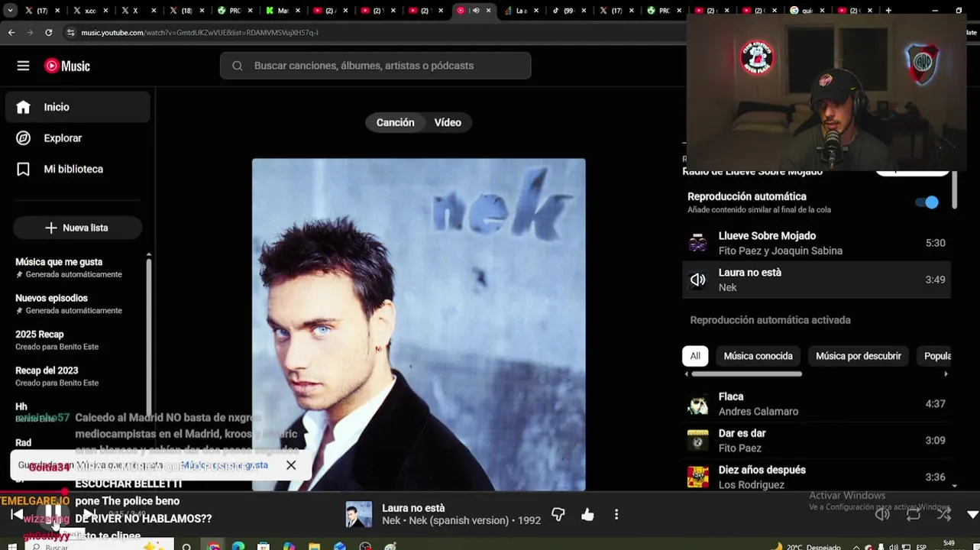Open the hamburger guide menu
The height and width of the screenshot is (550, 980).
pyautogui.click(x=23, y=66)
